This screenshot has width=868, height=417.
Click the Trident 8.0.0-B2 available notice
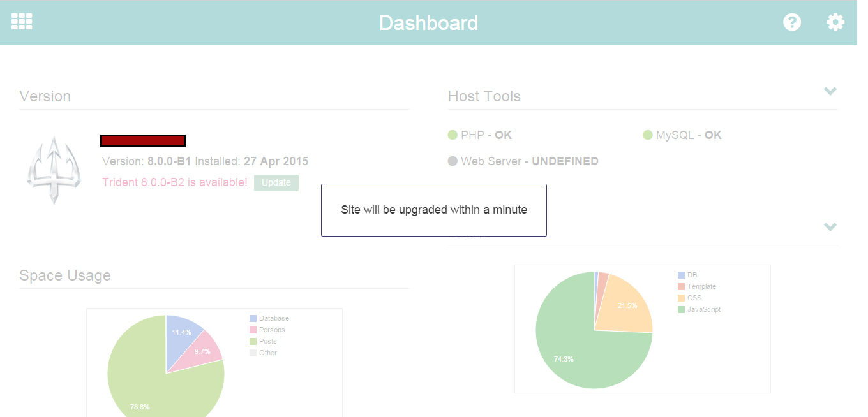tap(174, 182)
